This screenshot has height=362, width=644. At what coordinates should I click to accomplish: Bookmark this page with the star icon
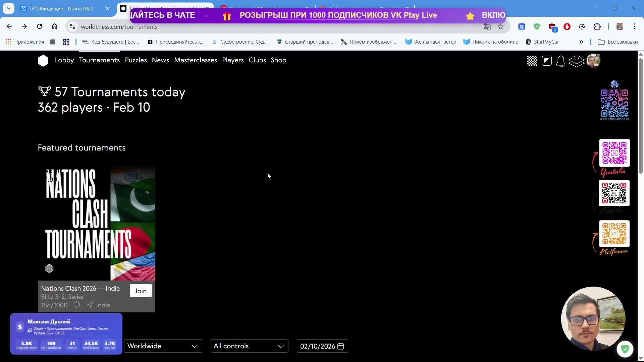(500, 27)
